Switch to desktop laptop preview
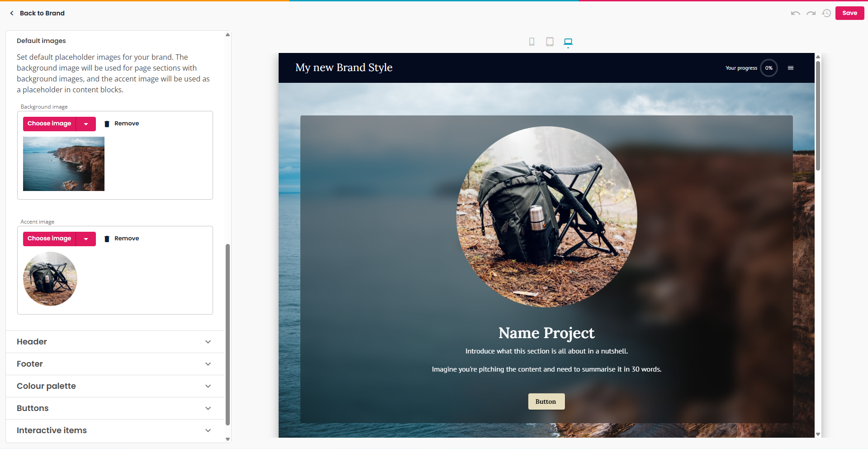 click(x=568, y=42)
